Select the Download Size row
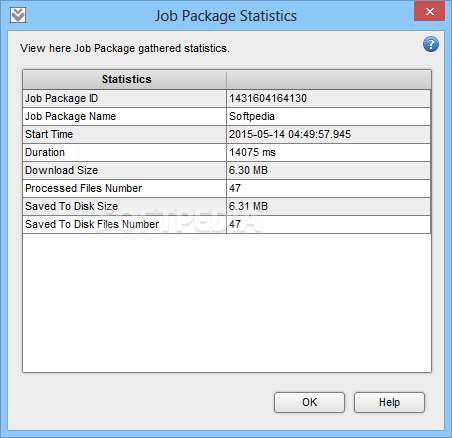452x438 pixels. tap(227, 170)
